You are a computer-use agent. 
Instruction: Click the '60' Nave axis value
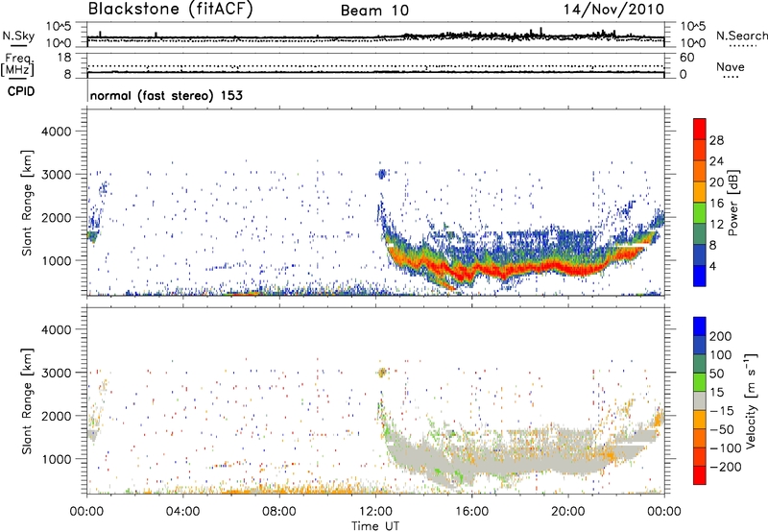tap(686, 58)
